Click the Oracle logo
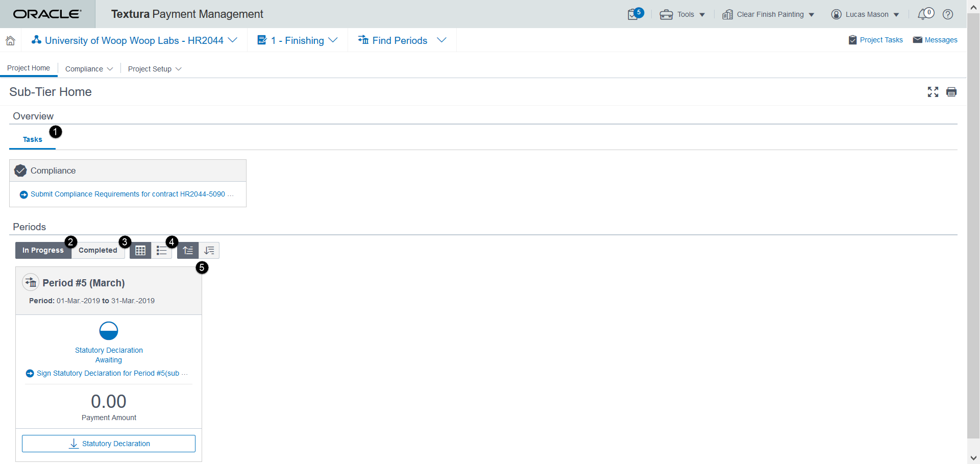This screenshot has width=980, height=464. (x=47, y=14)
